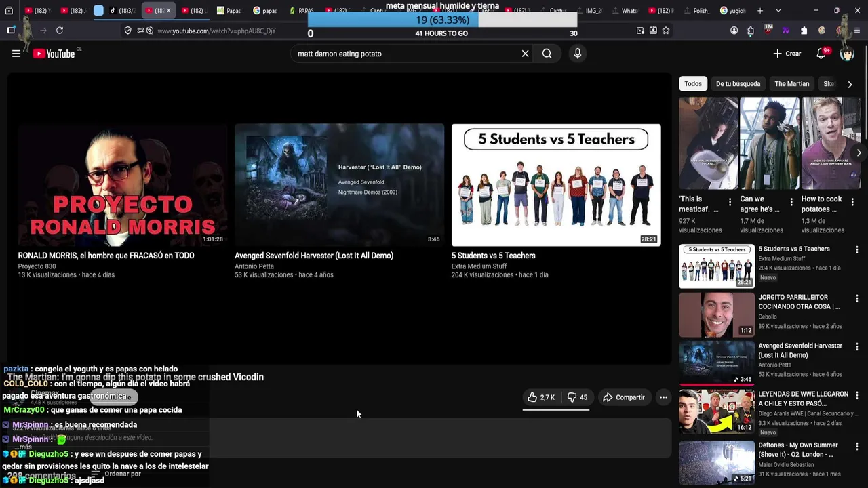This screenshot has width=868, height=488.
Task: Open 'RONALD MORRIS, el hombre que FRACASÓ' title
Action: coord(106,256)
